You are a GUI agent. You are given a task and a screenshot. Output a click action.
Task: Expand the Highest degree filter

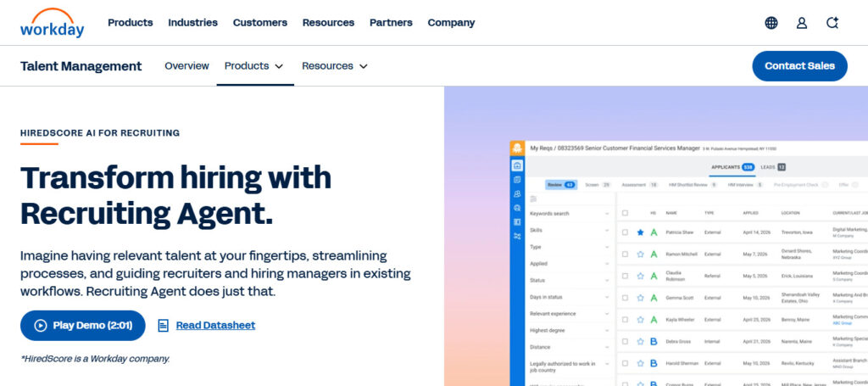click(x=570, y=330)
